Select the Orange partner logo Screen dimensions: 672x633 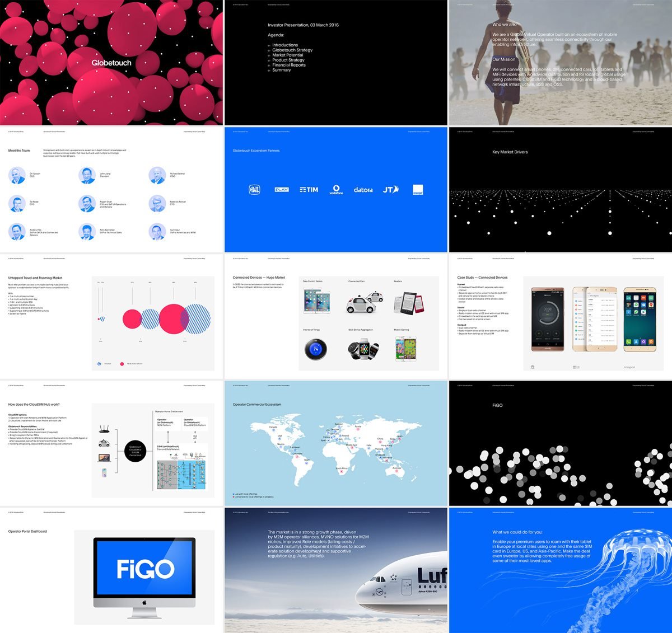tap(418, 190)
